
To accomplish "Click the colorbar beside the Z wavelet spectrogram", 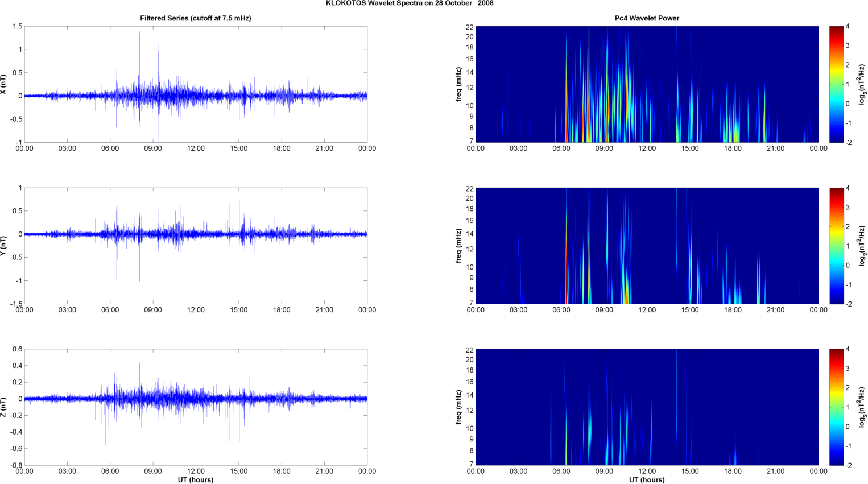I will click(x=836, y=407).
